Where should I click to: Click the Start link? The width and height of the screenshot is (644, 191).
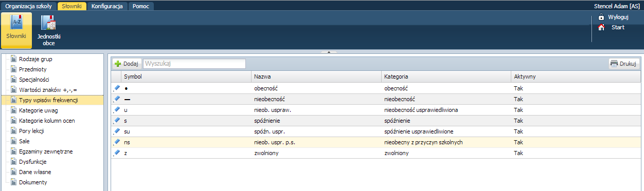(x=618, y=27)
